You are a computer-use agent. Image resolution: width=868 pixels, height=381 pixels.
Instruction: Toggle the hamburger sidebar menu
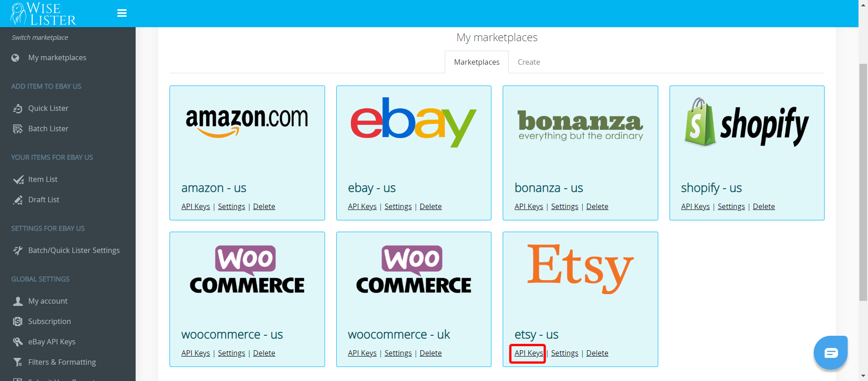coord(122,13)
